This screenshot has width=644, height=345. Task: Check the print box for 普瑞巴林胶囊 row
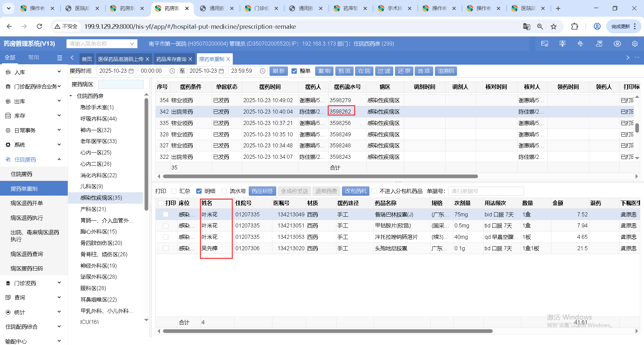[166, 215]
